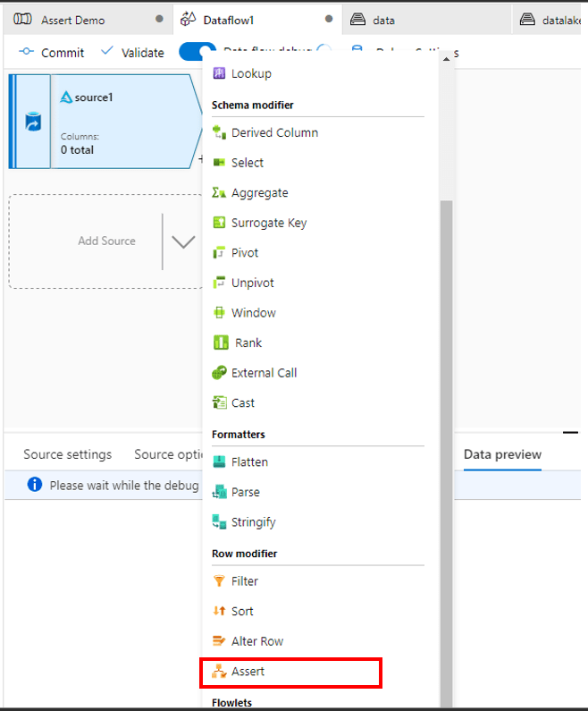Choose the Assert transformation icon
This screenshot has width=588, height=711.
(x=220, y=671)
